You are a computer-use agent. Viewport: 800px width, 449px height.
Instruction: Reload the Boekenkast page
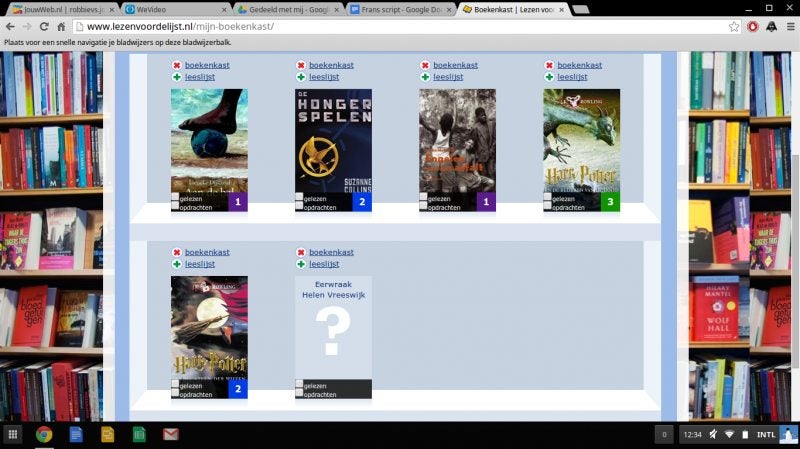44,27
